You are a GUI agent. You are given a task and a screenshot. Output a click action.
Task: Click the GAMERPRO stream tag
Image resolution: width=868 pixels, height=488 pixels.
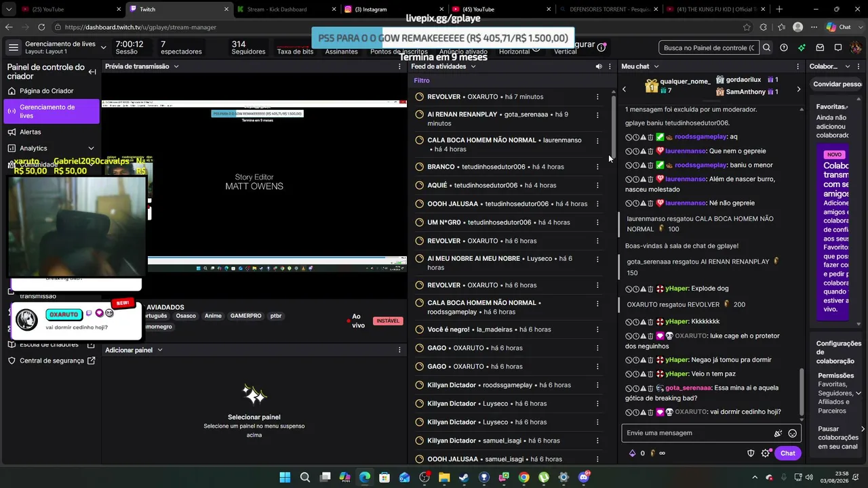point(245,316)
